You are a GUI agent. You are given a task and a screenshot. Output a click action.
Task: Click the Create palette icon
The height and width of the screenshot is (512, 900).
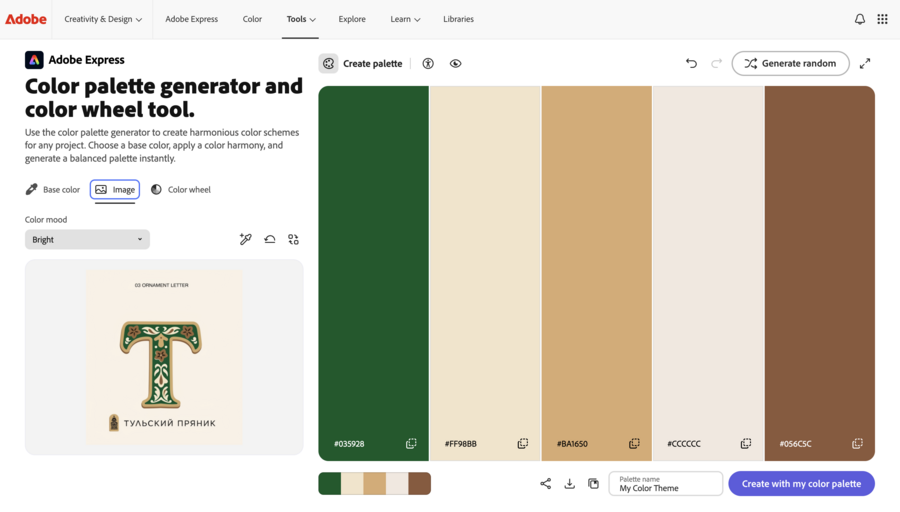(328, 64)
